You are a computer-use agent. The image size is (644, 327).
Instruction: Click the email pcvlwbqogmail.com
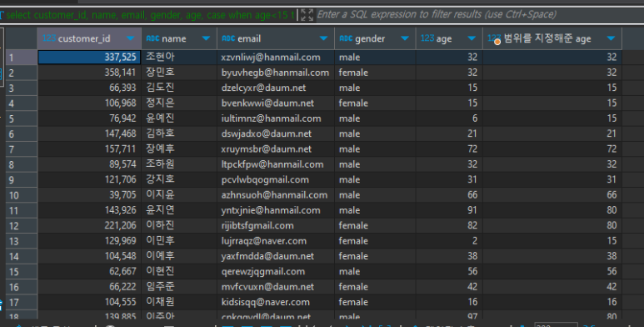tap(265, 179)
